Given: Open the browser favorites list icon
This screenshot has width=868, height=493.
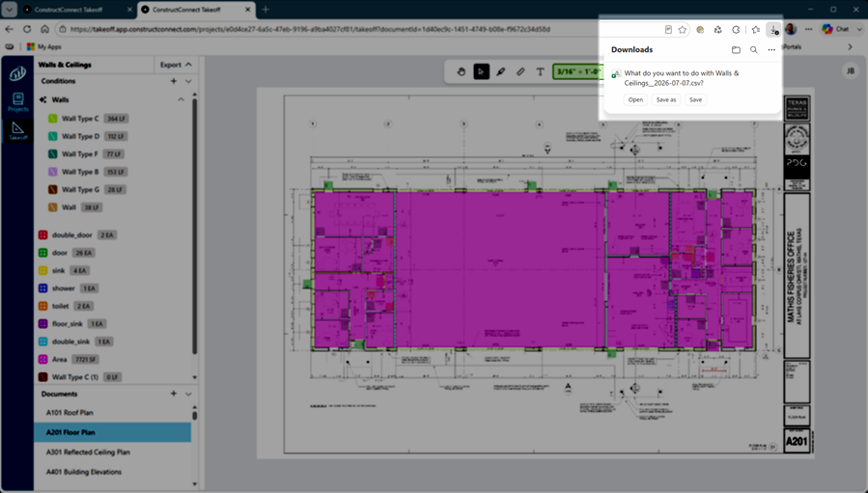Looking at the screenshot, I should pyautogui.click(x=756, y=30).
